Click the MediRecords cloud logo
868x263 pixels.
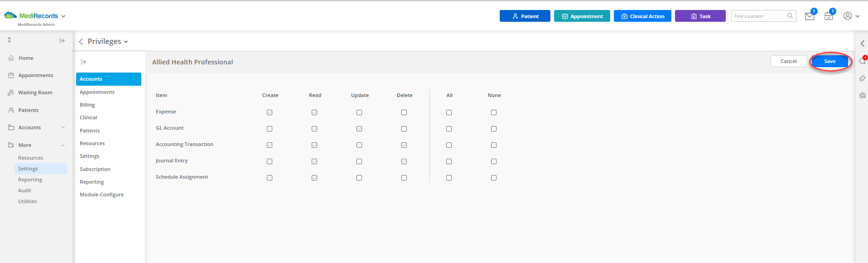tap(10, 16)
